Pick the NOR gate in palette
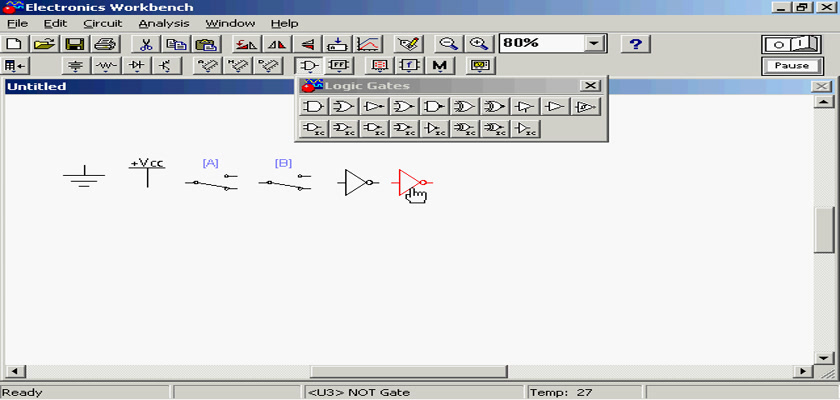This screenshot has width=840, height=400. pos(404,107)
